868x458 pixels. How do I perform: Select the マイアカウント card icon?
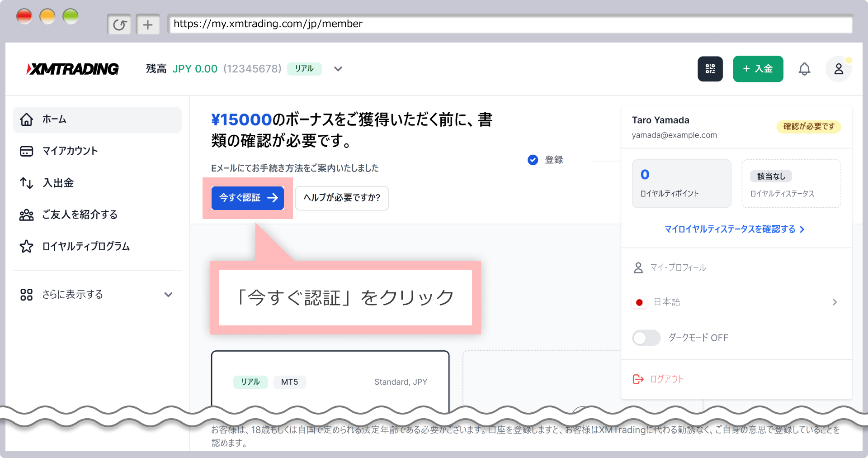tap(27, 151)
